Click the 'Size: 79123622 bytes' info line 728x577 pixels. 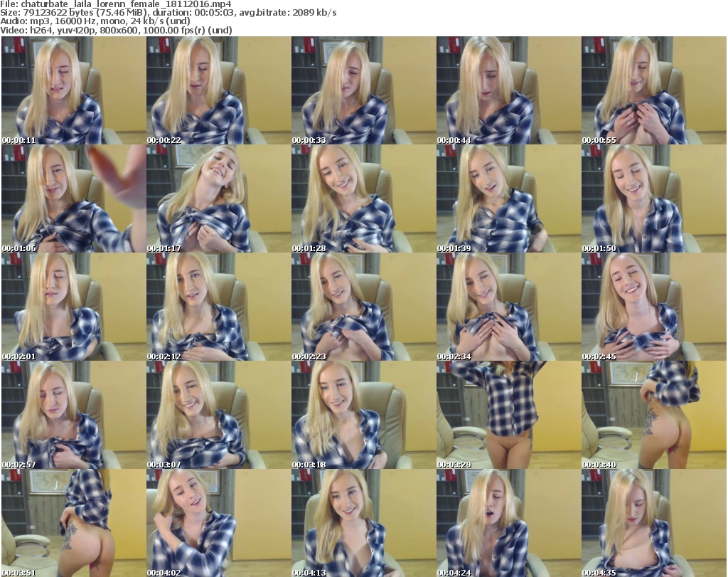(x=168, y=13)
